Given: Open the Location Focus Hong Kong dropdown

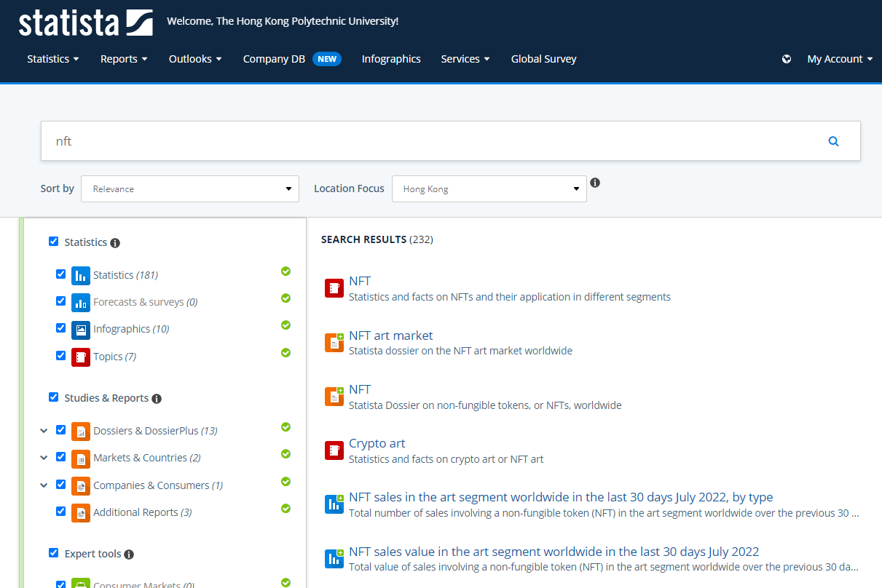Looking at the screenshot, I should coord(489,188).
